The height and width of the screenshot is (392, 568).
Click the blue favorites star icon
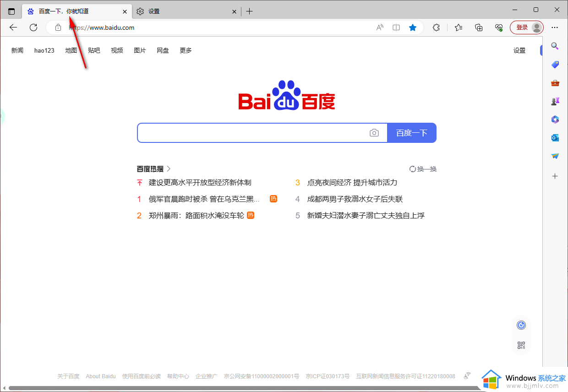[x=413, y=27]
